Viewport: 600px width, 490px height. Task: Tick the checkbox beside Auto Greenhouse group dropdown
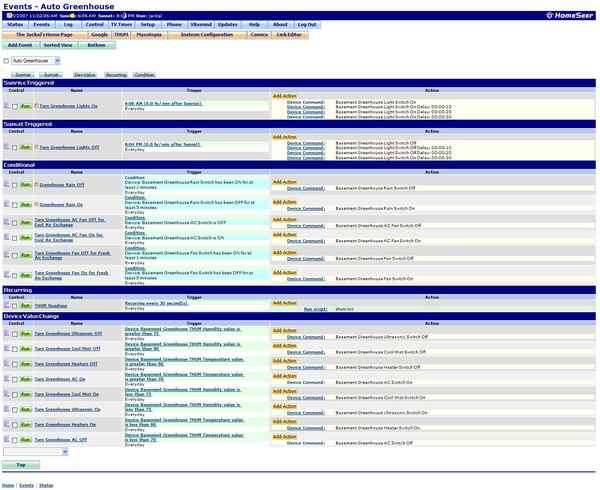[x=6, y=61]
